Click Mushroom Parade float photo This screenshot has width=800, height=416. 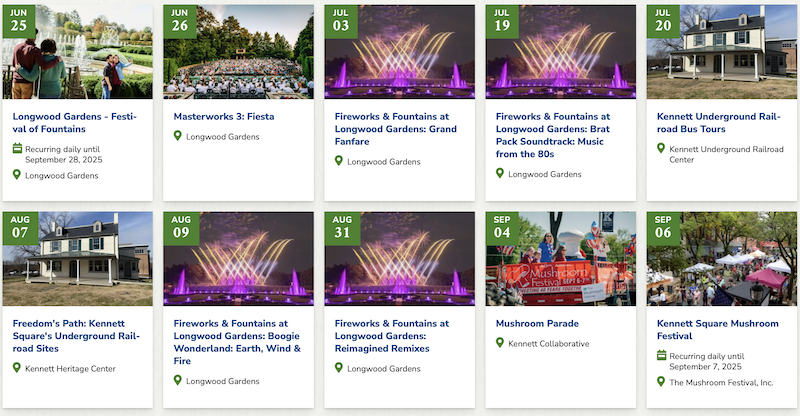click(560, 258)
